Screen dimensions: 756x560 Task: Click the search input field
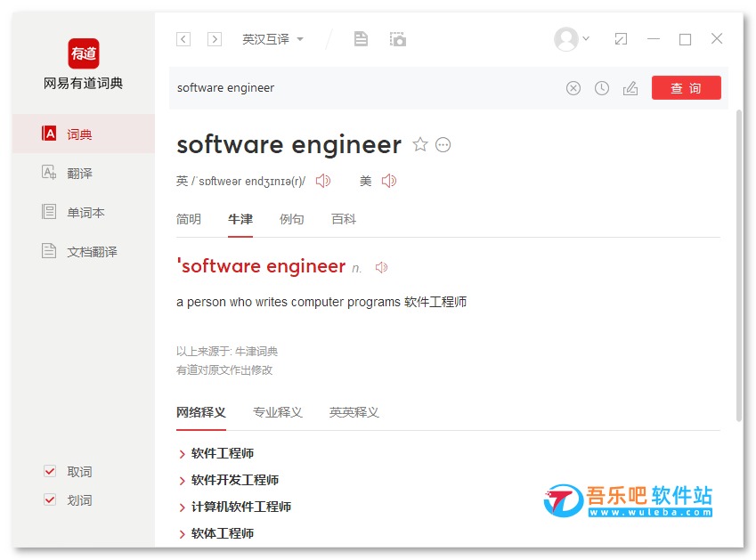[367, 88]
